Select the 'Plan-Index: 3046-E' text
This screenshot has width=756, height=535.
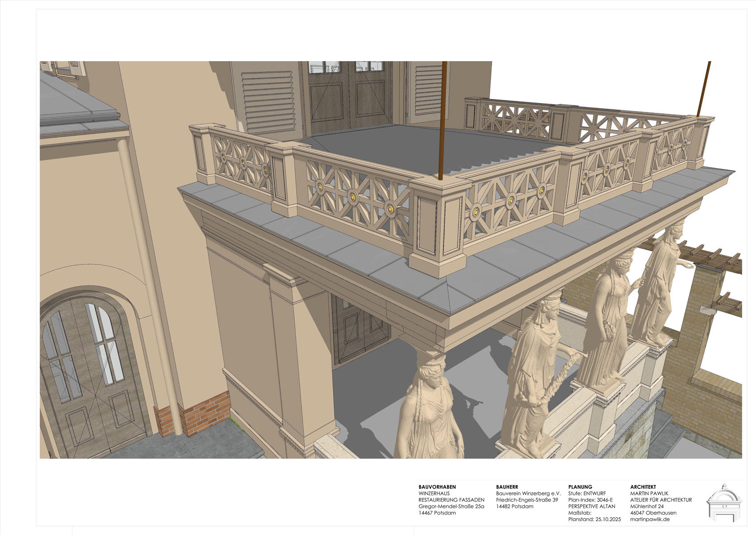pos(590,500)
